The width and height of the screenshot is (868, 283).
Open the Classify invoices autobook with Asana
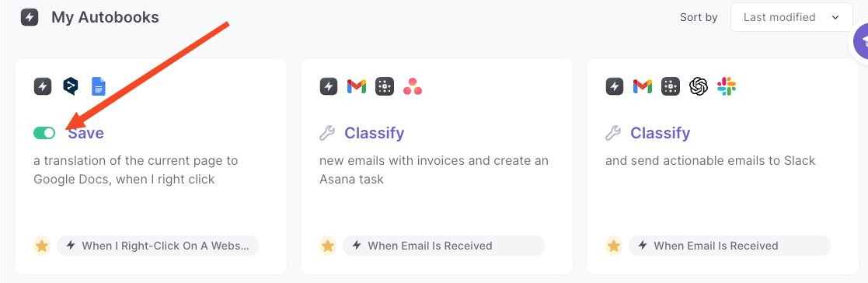point(375,133)
